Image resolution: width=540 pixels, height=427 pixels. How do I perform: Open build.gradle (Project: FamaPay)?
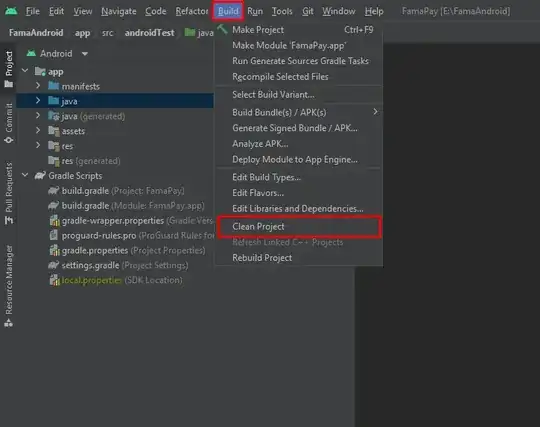[116, 191]
